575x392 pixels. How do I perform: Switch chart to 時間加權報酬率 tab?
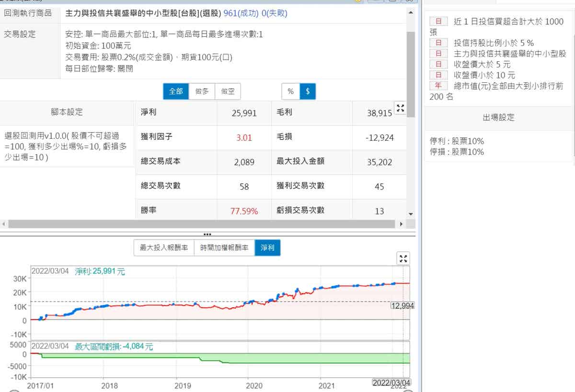click(x=224, y=248)
